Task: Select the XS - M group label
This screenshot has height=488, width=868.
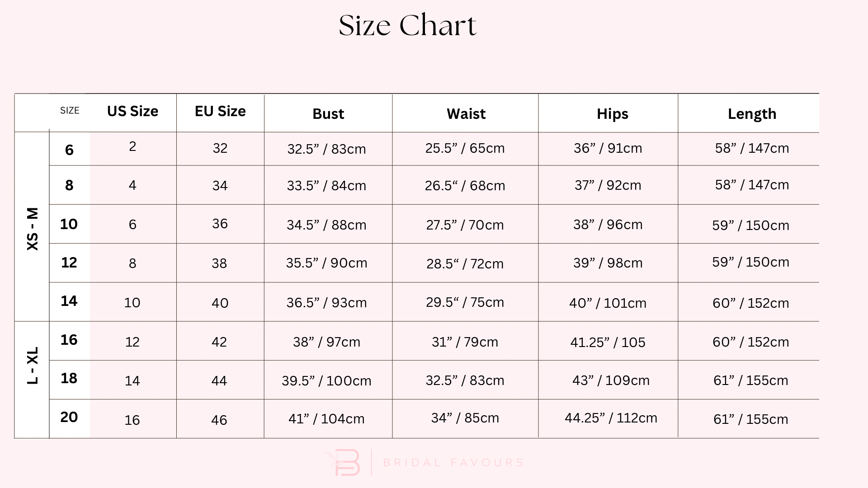Action: 33,229
